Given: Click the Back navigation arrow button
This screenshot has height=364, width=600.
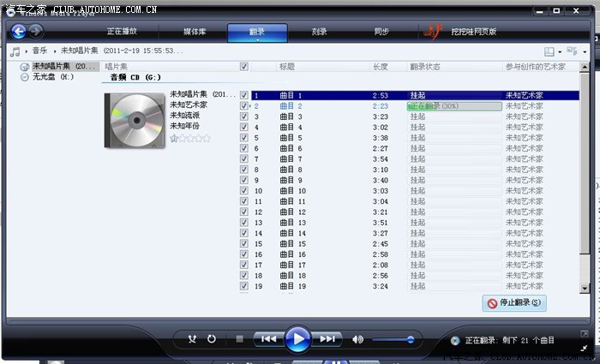Looking at the screenshot, I should tap(18, 32).
